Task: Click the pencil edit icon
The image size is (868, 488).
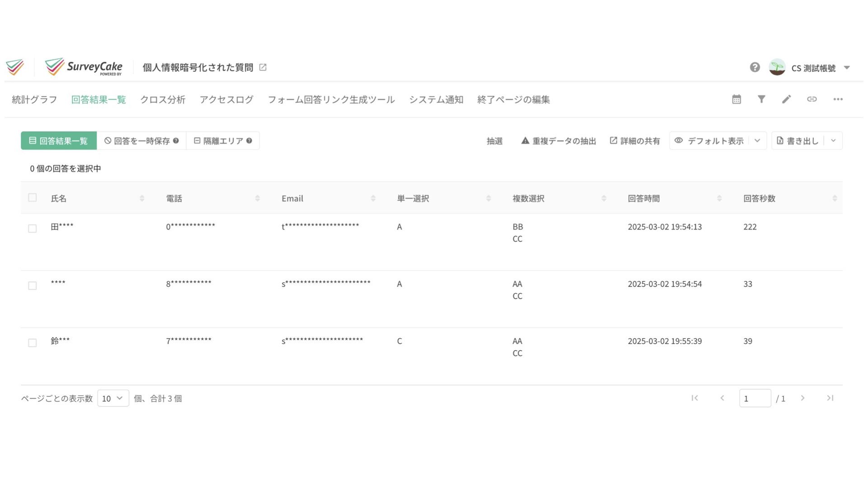Action: click(x=787, y=99)
